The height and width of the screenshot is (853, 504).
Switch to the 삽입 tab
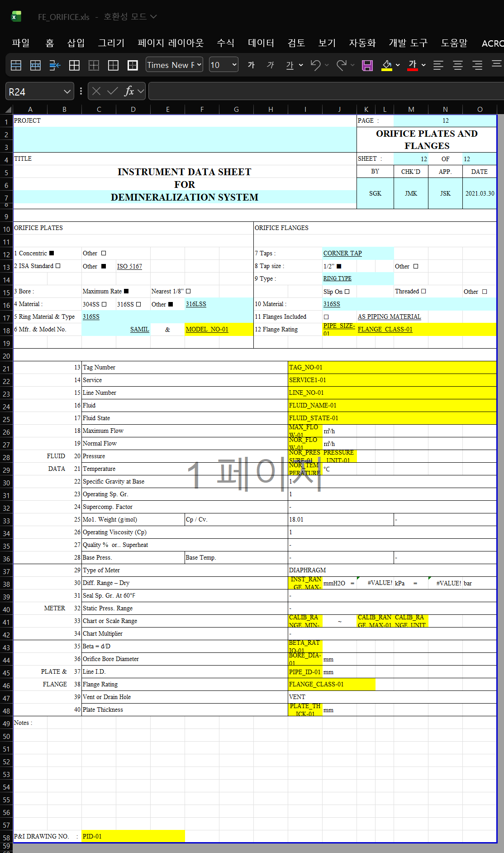click(x=76, y=43)
